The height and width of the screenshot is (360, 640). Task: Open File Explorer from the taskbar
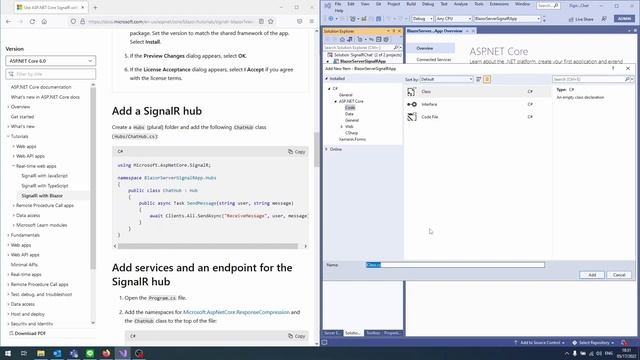coord(41,353)
